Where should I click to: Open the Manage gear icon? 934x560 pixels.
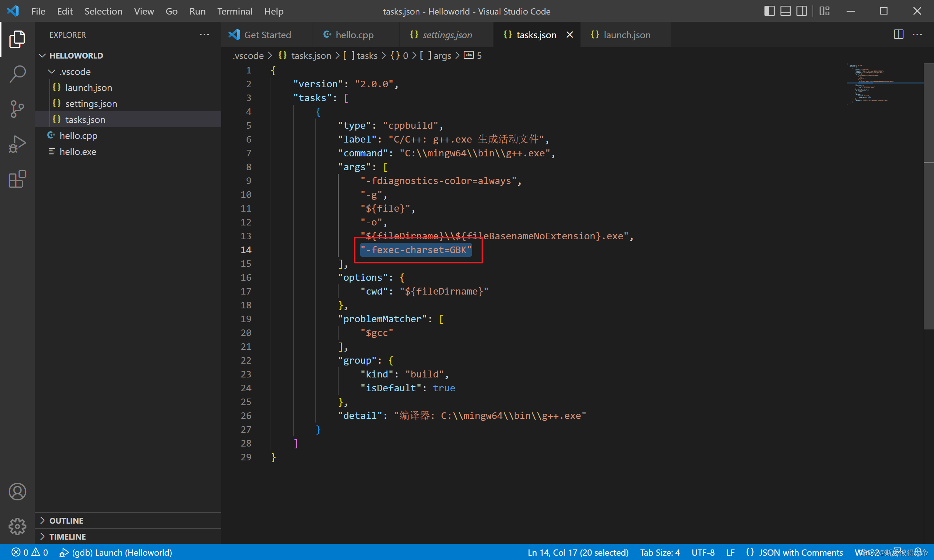(17, 527)
